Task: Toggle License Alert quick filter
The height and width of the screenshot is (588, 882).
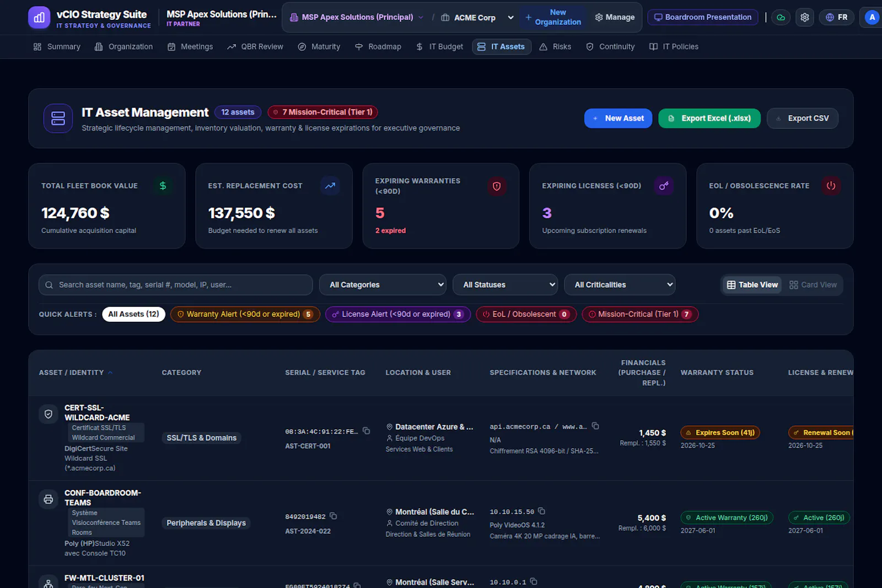Action: tap(398, 314)
